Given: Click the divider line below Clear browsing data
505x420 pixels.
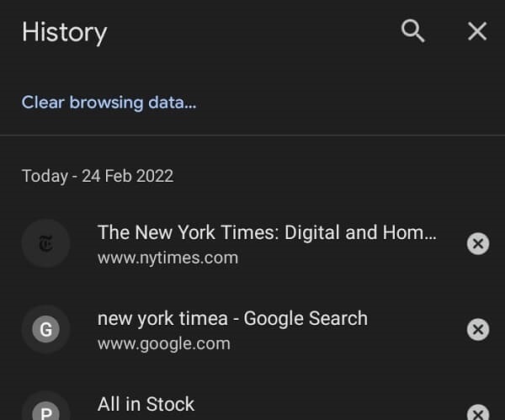Looking at the screenshot, I should pos(252,135).
